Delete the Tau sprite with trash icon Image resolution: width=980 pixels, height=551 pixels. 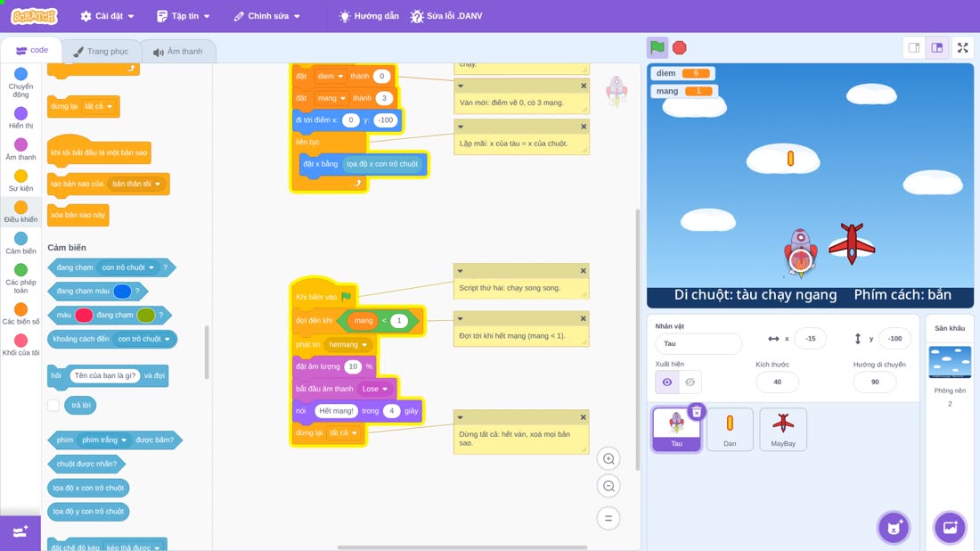(x=697, y=411)
